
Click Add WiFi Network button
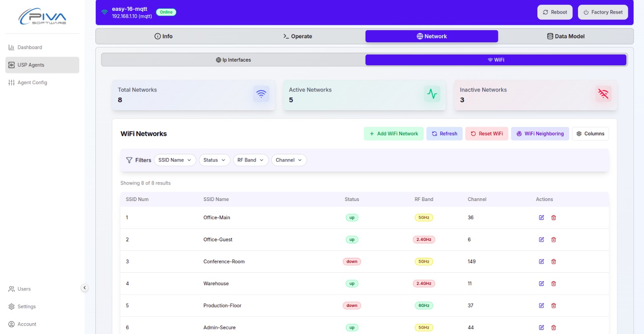point(393,134)
